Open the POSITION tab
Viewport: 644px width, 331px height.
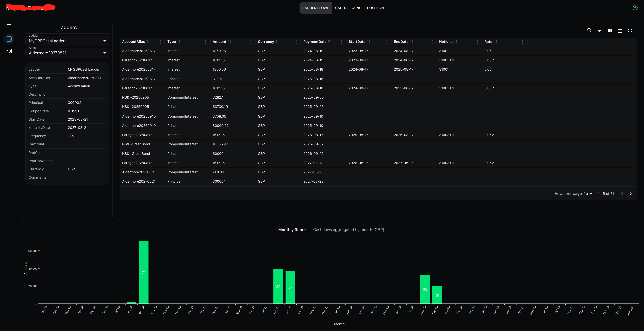tap(375, 8)
